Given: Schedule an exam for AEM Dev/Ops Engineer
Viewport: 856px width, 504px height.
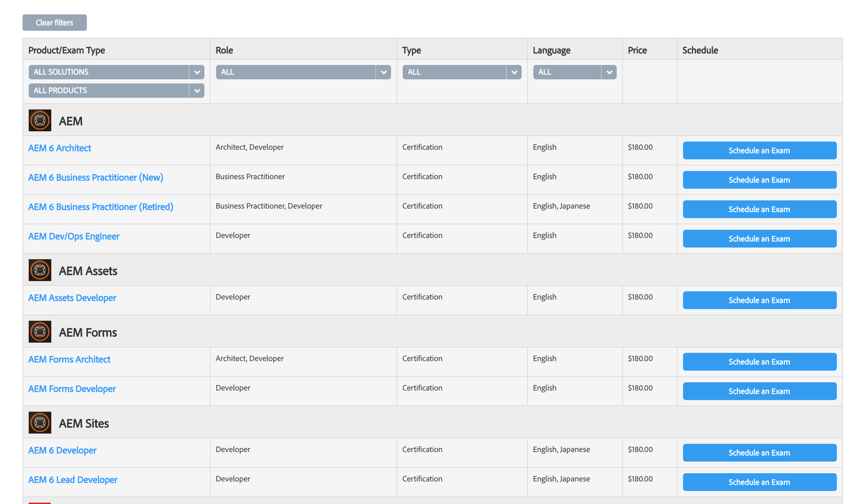Looking at the screenshot, I should pos(759,239).
